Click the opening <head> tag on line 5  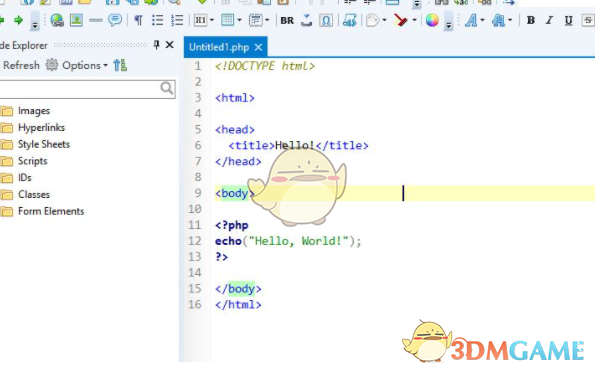(235, 129)
